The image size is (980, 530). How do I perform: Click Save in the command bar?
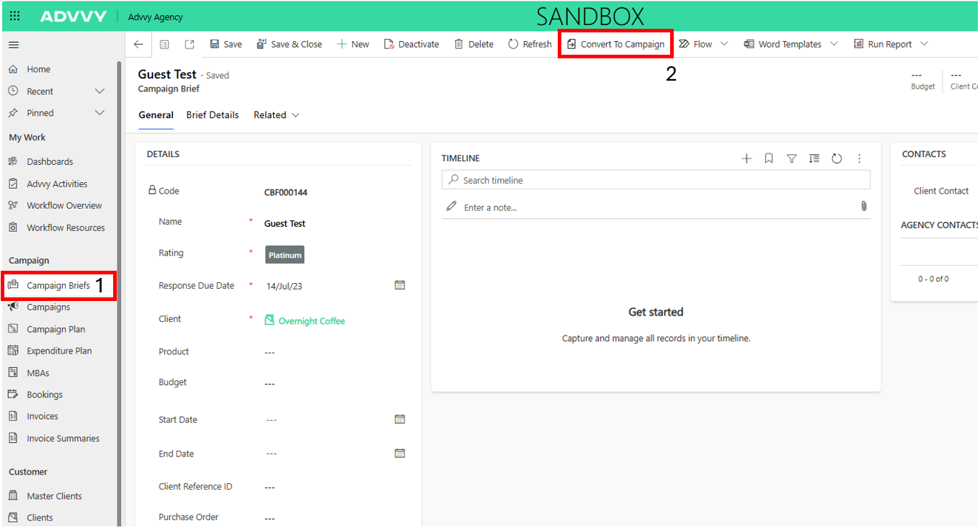[x=226, y=44]
